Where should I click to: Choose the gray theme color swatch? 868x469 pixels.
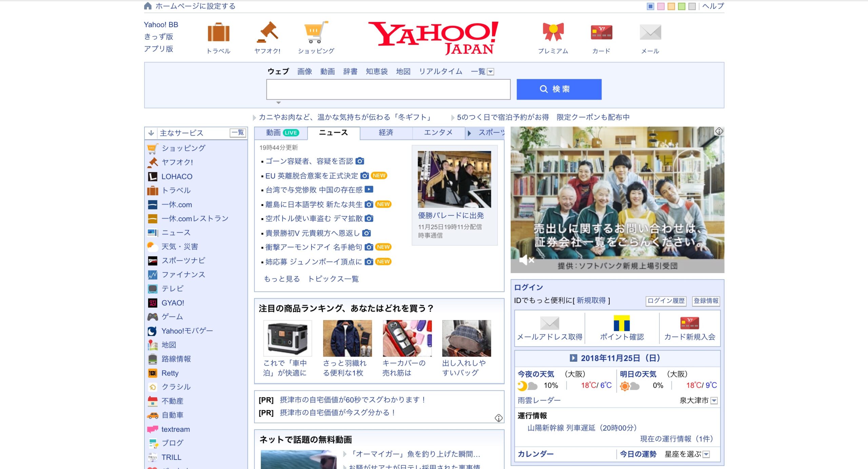coord(692,6)
